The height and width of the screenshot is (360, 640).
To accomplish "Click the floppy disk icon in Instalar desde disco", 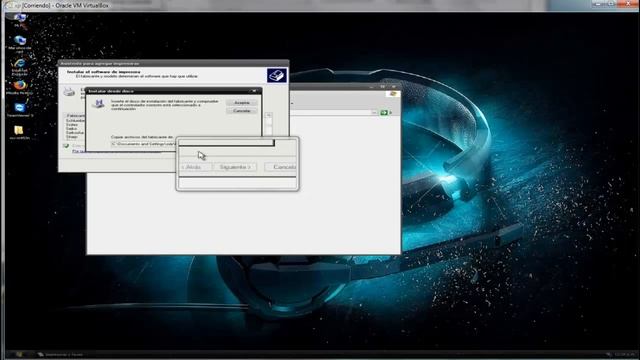I will pyautogui.click(x=98, y=103).
